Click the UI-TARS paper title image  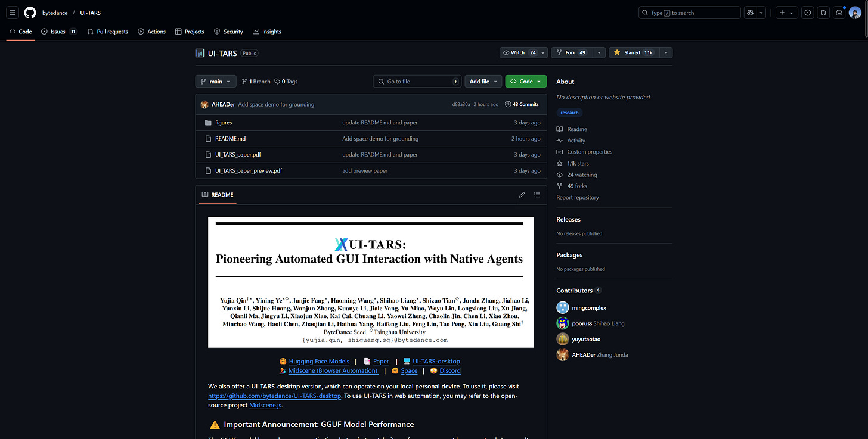click(371, 282)
